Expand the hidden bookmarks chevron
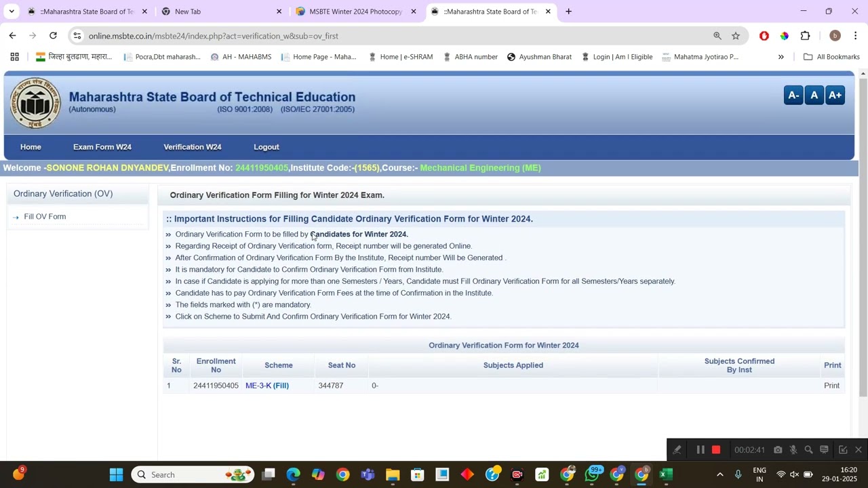The image size is (868, 488). (x=781, y=57)
